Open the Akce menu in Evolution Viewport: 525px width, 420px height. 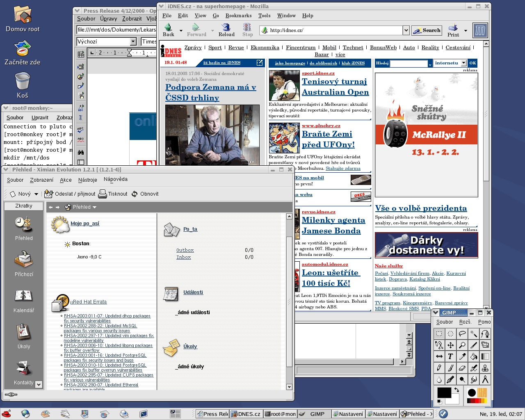[66, 180]
